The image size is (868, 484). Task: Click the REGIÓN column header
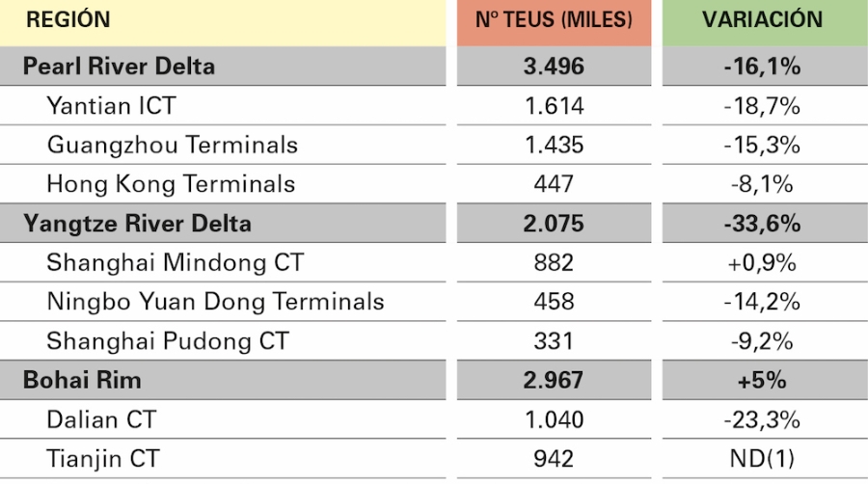coord(68,20)
